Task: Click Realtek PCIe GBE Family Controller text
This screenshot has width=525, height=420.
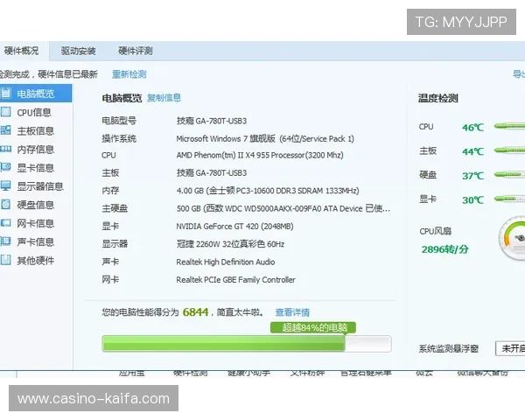Action: (235, 280)
